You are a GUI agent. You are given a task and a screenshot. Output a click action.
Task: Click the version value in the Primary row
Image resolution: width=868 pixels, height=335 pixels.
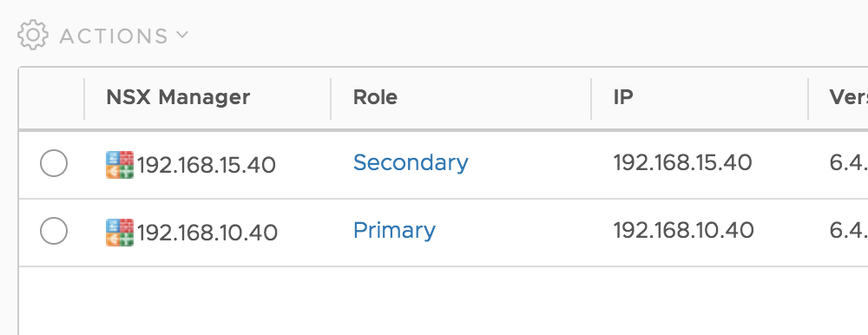848,230
